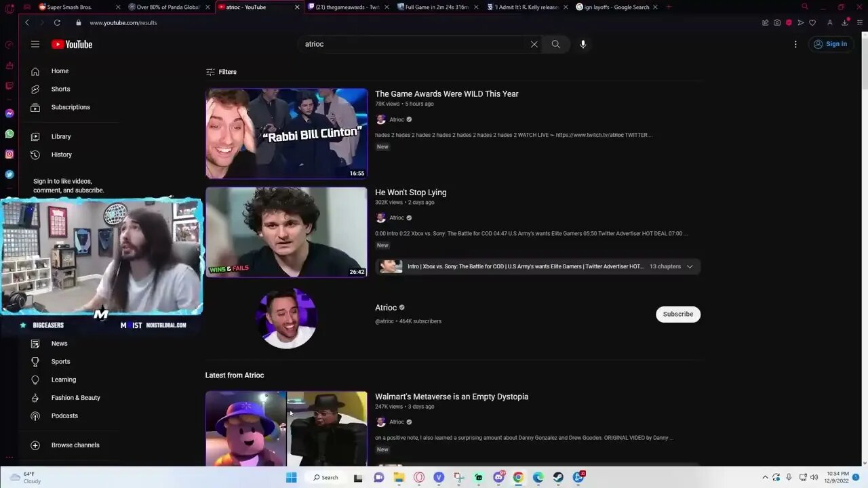Open File Explorer from the taskbar

(x=399, y=477)
